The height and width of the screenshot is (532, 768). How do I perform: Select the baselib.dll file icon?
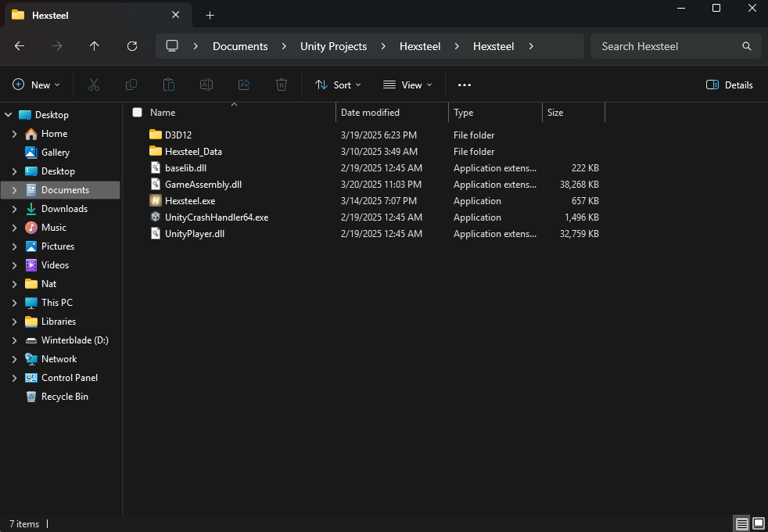(x=156, y=167)
